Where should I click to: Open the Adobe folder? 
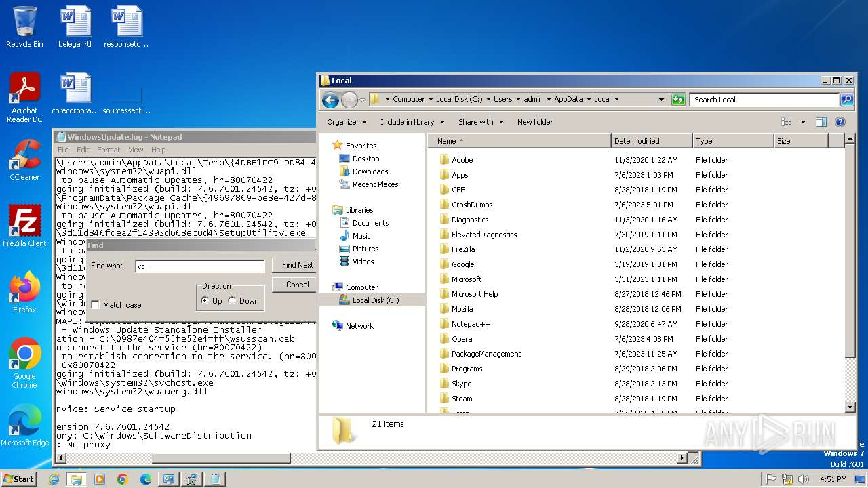[x=462, y=160]
